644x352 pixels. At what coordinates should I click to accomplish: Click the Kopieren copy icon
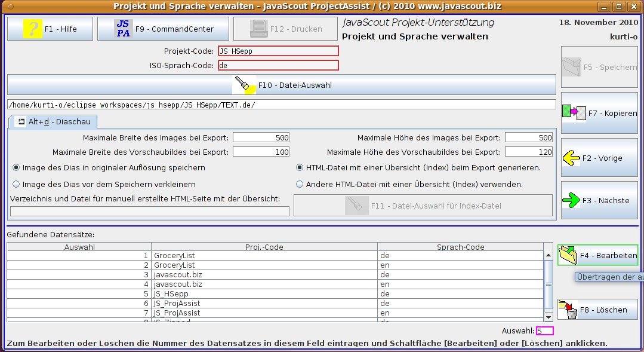pyautogui.click(x=574, y=112)
